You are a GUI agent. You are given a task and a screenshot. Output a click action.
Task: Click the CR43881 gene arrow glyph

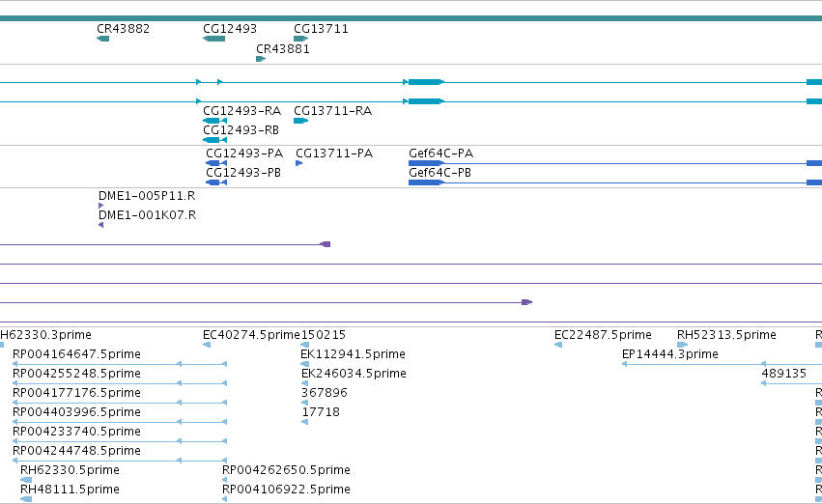point(261,59)
